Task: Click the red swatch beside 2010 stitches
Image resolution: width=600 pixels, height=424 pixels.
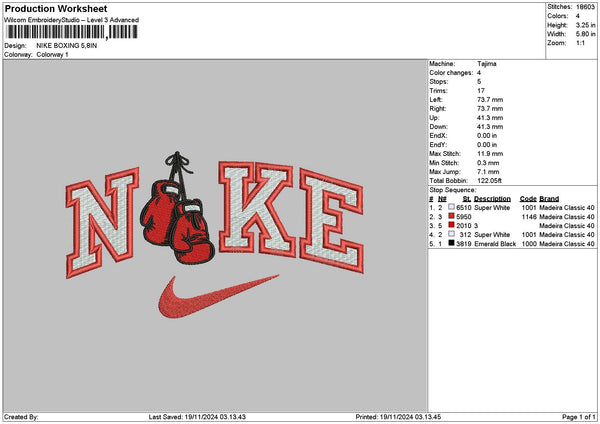Action: [452, 225]
